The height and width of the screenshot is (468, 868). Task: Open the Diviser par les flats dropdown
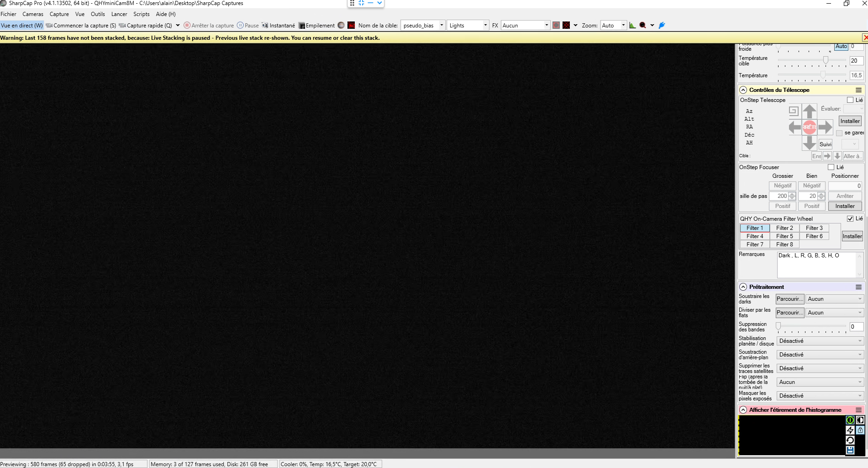pyautogui.click(x=834, y=313)
